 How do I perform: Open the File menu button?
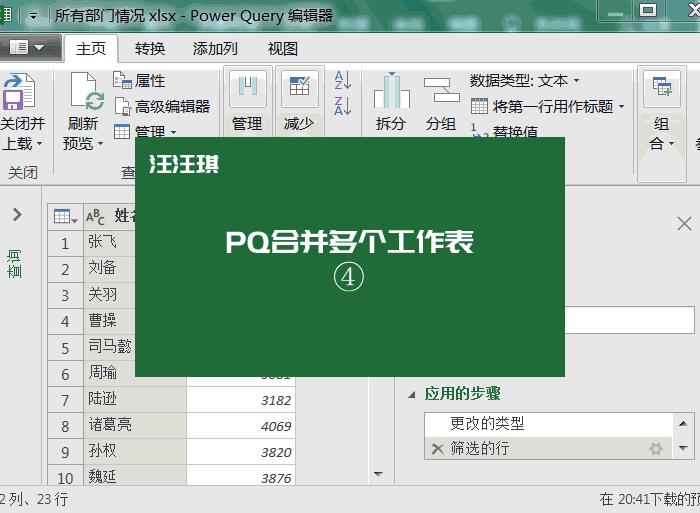pos(29,47)
